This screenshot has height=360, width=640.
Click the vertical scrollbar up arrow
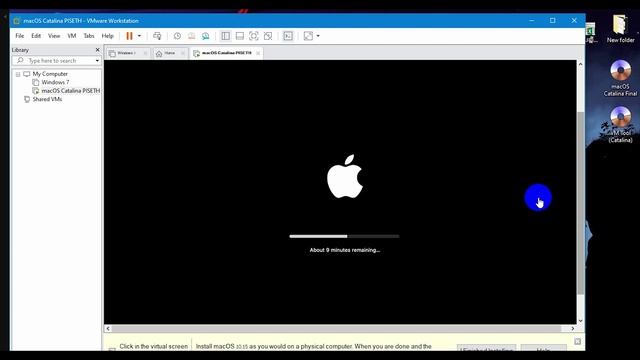[x=580, y=64]
